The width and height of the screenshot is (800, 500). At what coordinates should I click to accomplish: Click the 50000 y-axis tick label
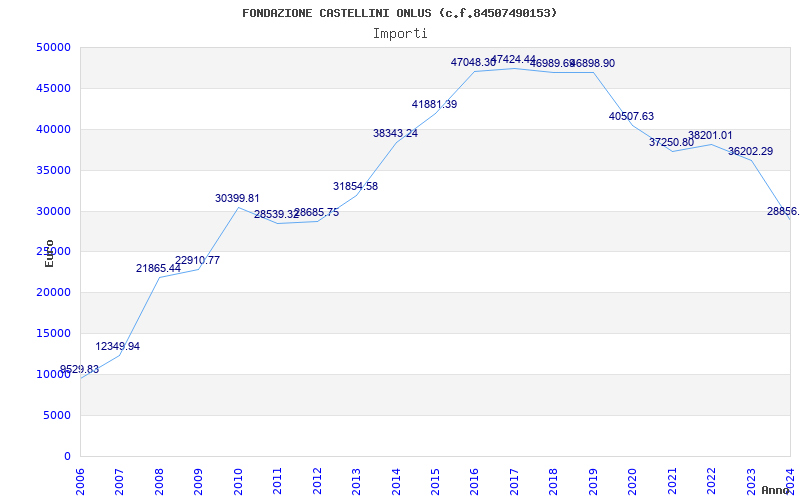54,47
